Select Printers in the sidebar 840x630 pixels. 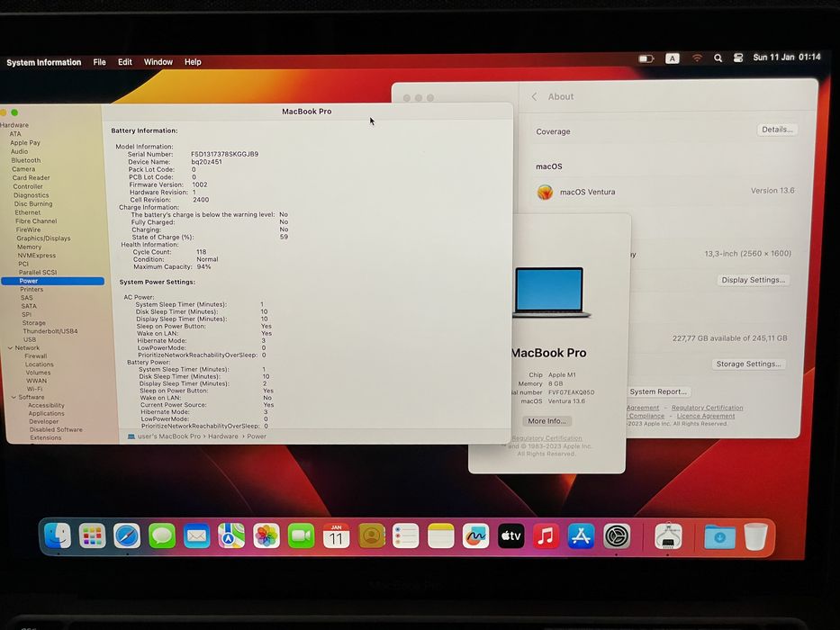[32, 289]
